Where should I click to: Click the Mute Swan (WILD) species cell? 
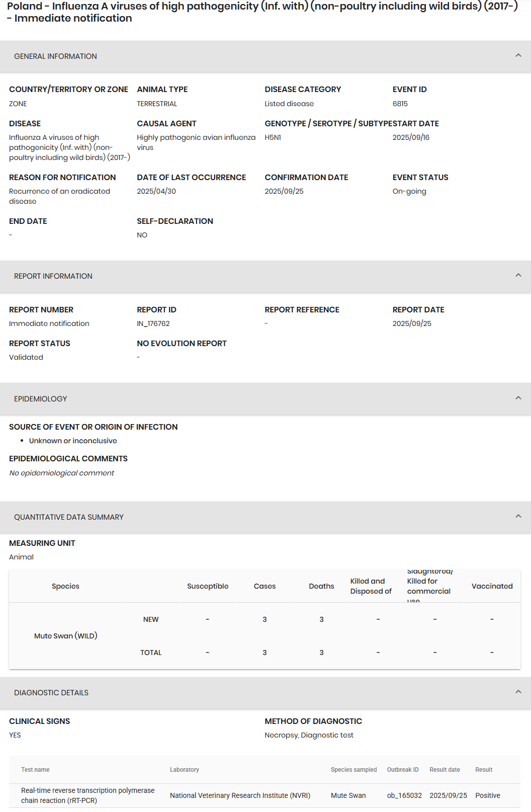tap(66, 636)
